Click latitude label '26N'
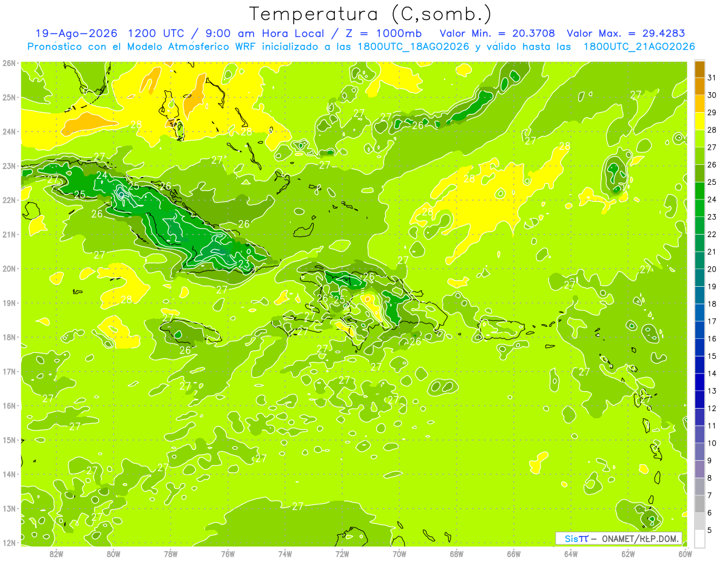The height and width of the screenshot is (562, 728). 9,63
